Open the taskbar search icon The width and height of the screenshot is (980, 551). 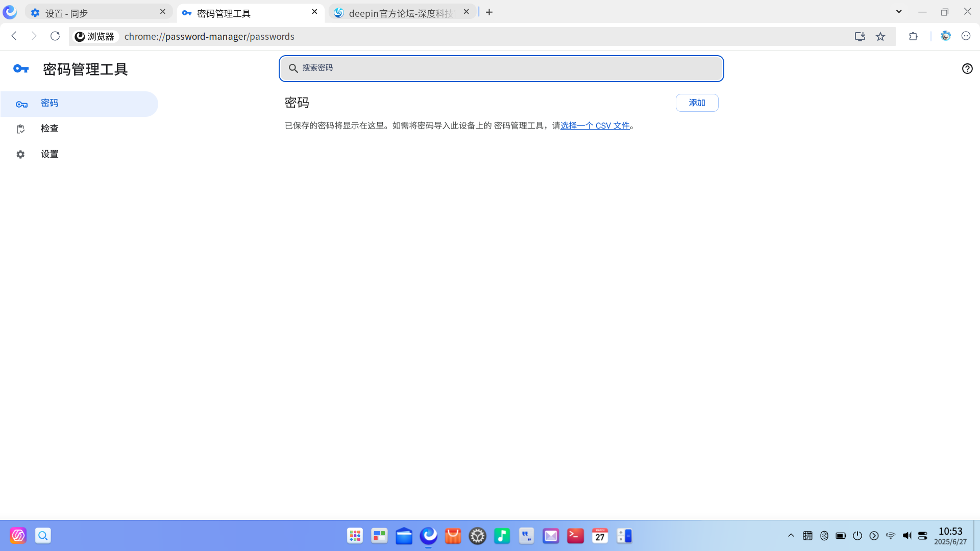(43, 536)
